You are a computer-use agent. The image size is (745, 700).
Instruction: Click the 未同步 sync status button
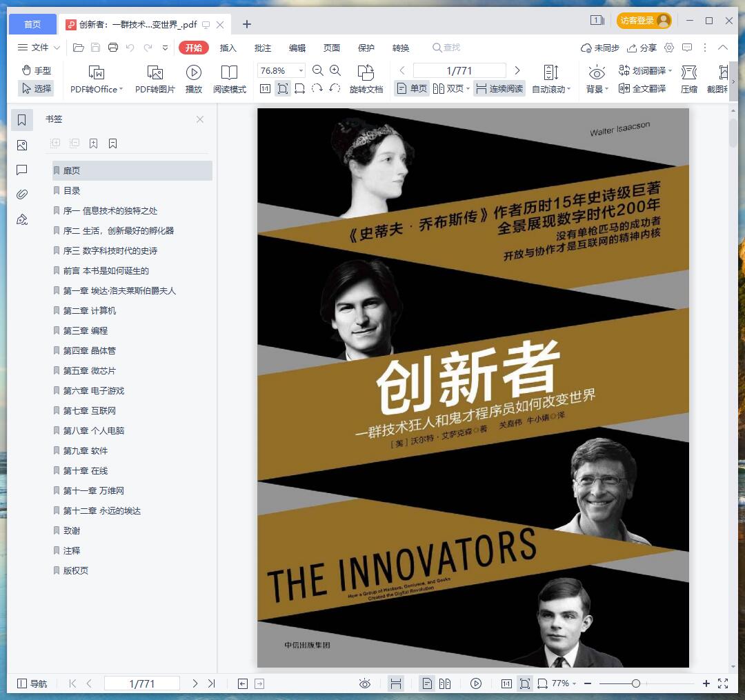point(600,48)
